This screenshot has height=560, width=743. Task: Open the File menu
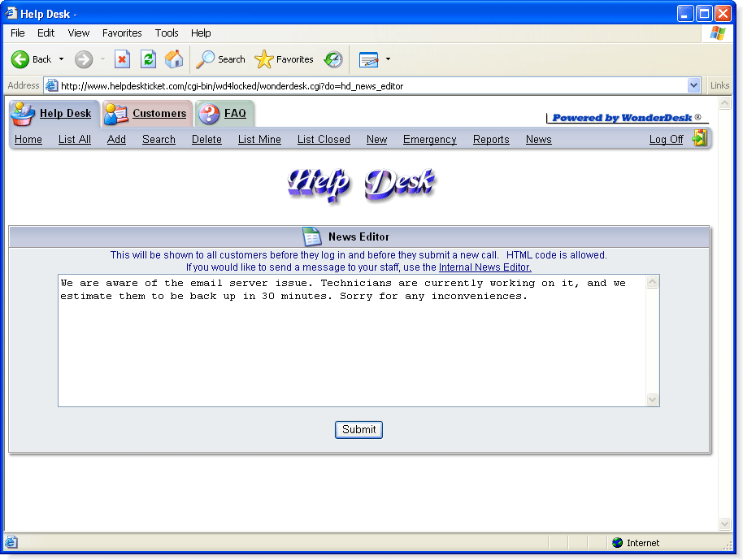[18, 33]
